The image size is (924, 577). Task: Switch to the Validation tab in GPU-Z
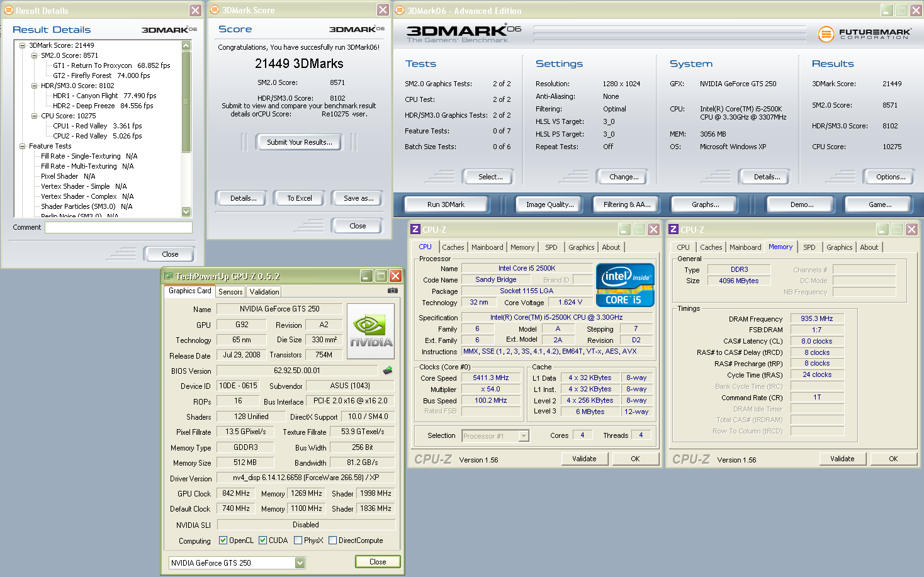264,292
